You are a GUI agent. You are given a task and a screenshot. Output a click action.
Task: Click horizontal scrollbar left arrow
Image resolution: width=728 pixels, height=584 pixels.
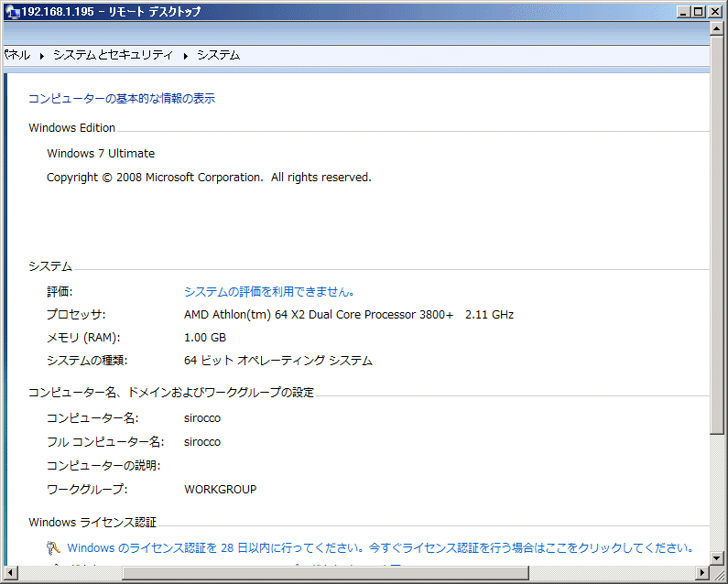[10, 572]
